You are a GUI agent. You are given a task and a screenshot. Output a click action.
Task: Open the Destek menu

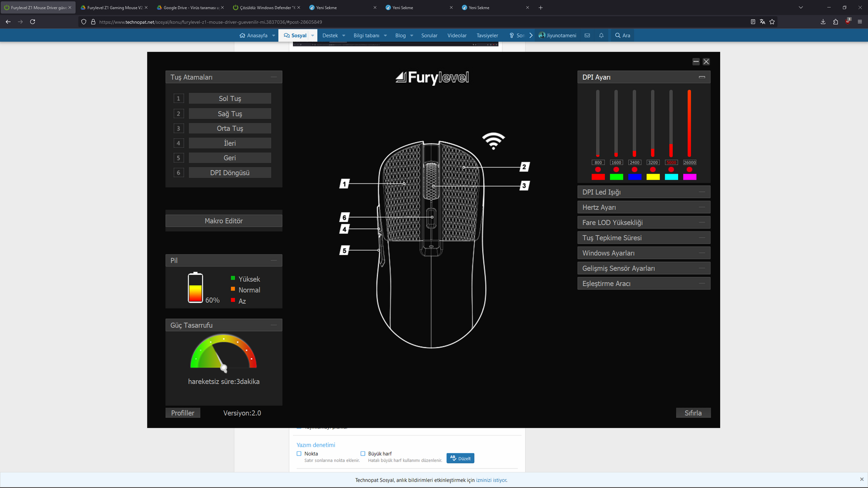pyautogui.click(x=330, y=36)
